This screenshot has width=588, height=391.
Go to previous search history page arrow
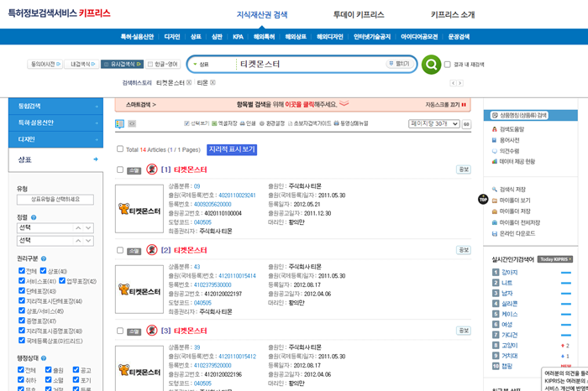click(x=454, y=83)
